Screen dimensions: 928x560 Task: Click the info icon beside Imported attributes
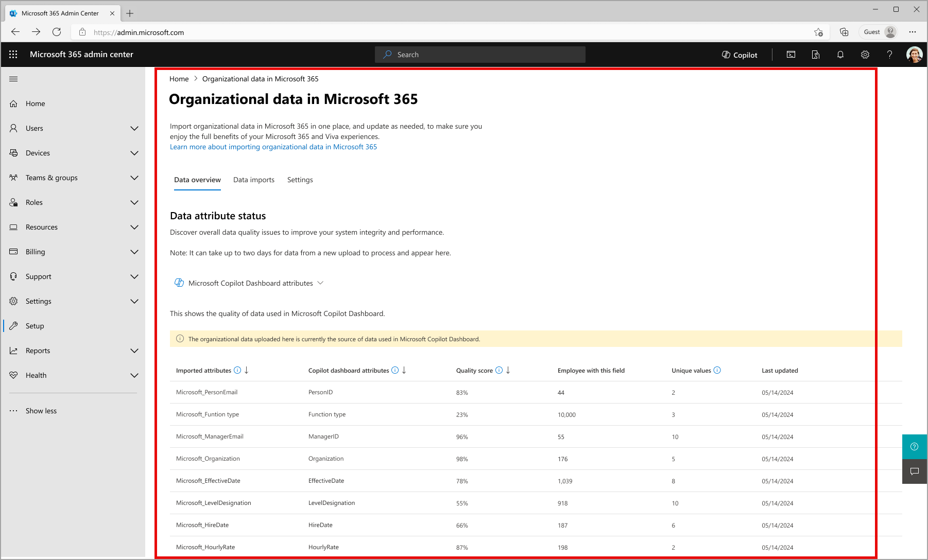(237, 370)
